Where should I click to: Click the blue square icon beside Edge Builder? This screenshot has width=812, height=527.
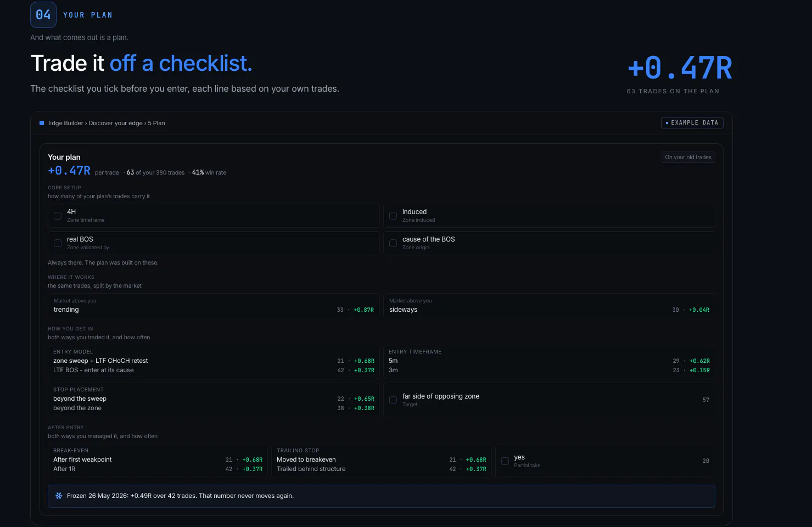(x=42, y=123)
